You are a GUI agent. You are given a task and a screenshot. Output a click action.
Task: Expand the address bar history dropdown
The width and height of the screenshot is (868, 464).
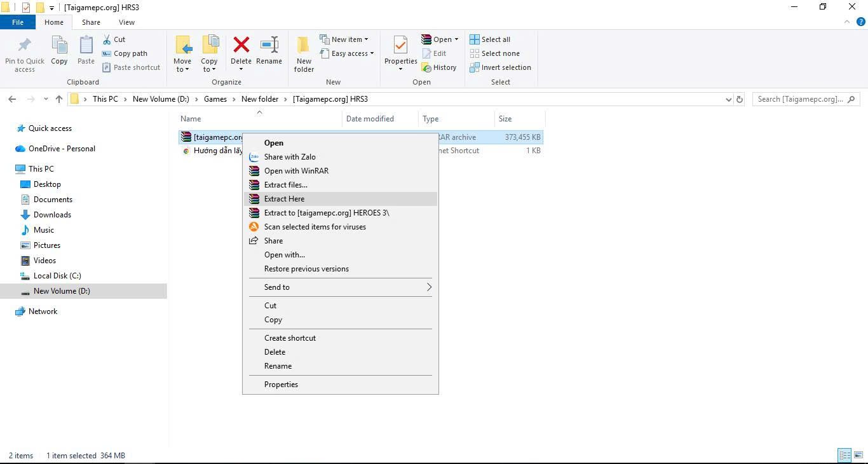[728, 99]
